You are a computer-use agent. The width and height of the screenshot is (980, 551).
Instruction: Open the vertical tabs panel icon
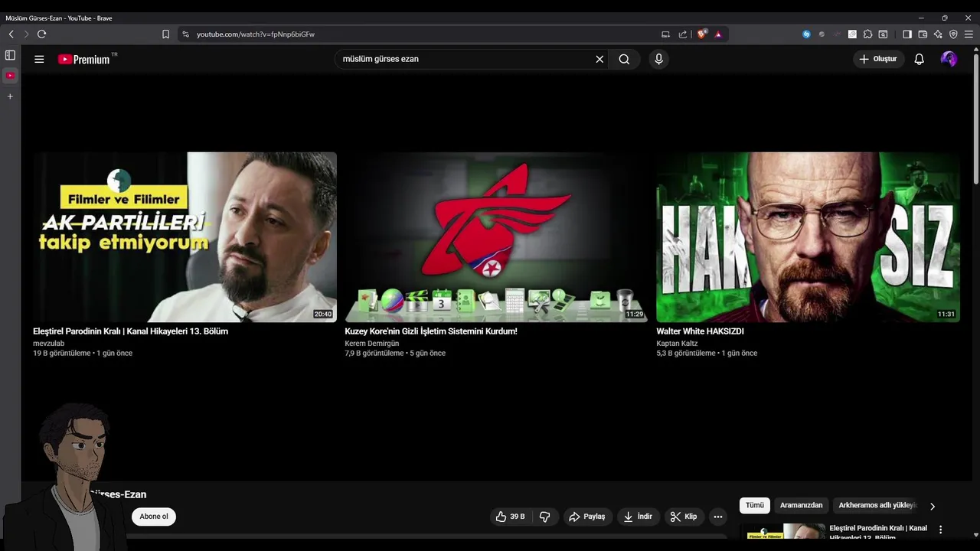click(x=10, y=55)
